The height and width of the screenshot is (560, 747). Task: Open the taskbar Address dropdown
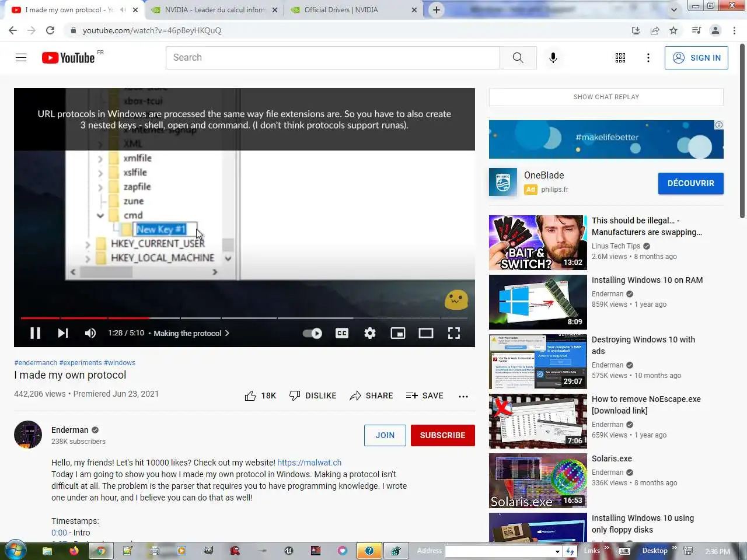pos(557,551)
